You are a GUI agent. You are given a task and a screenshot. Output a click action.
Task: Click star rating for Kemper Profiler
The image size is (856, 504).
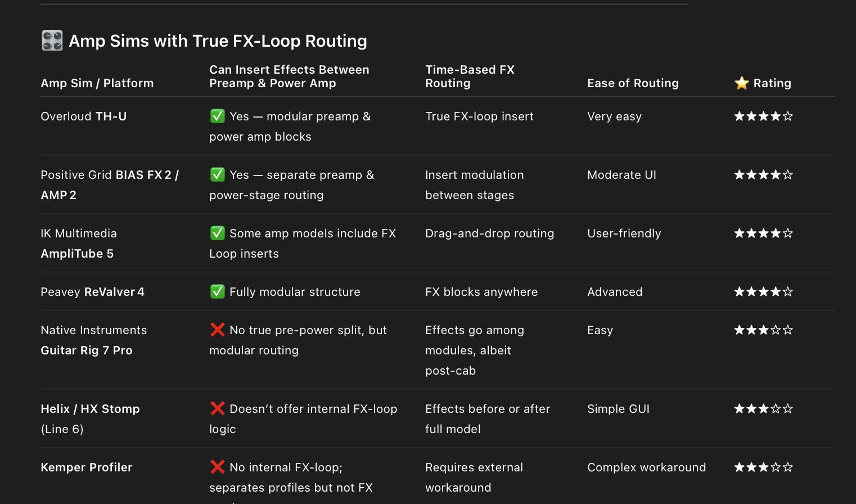(x=763, y=467)
